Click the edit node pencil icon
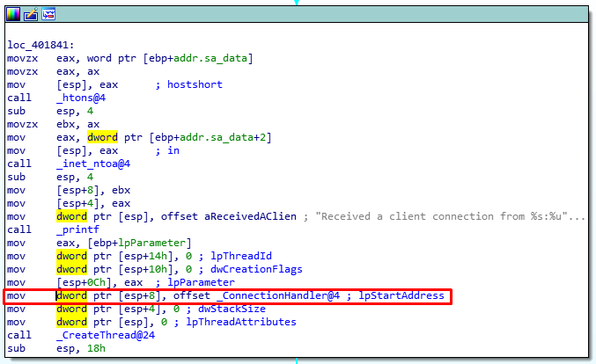 click(x=29, y=14)
